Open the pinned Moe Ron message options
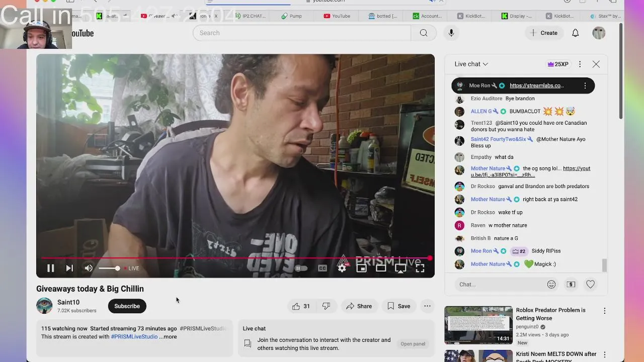644x362 pixels. coord(585,85)
